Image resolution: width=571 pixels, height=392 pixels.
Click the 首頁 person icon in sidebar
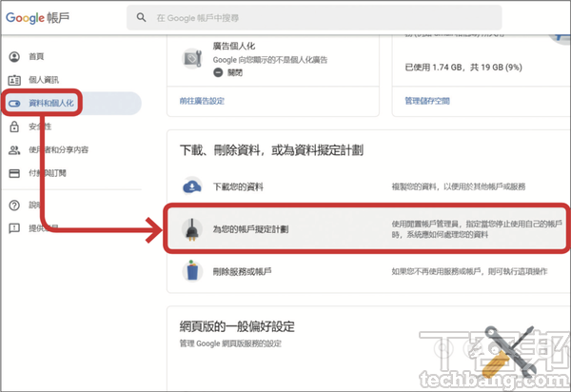14,57
